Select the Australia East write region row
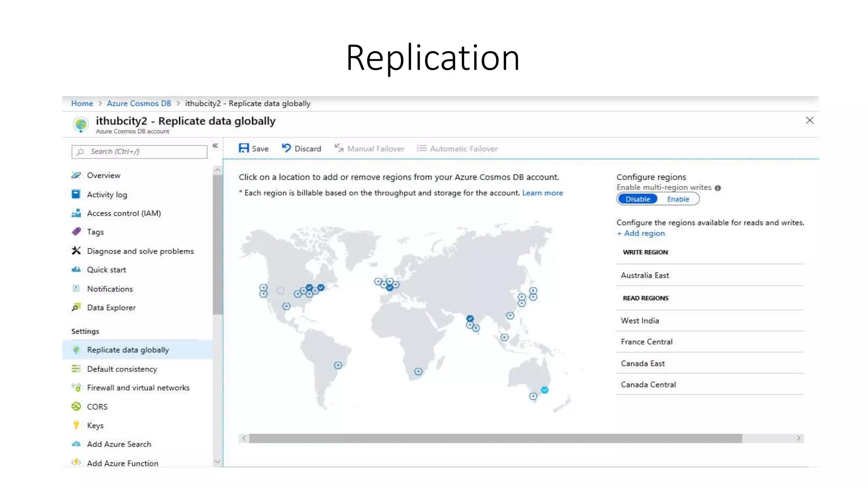The width and height of the screenshot is (868, 488). point(710,275)
